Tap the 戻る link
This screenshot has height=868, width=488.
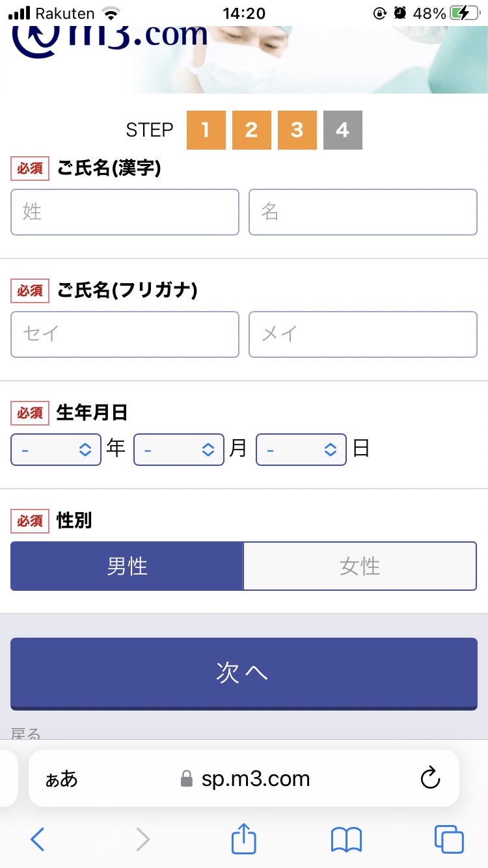[x=26, y=734]
